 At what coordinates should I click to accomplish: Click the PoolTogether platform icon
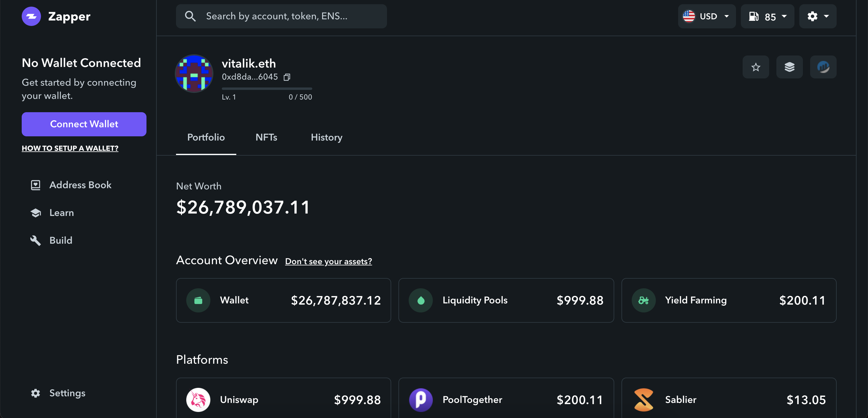click(420, 400)
